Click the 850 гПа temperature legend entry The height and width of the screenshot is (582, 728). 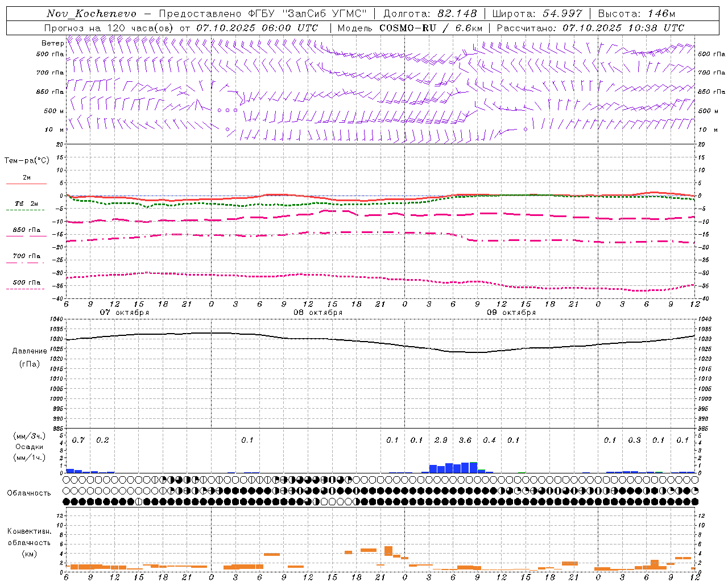tap(27, 230)
